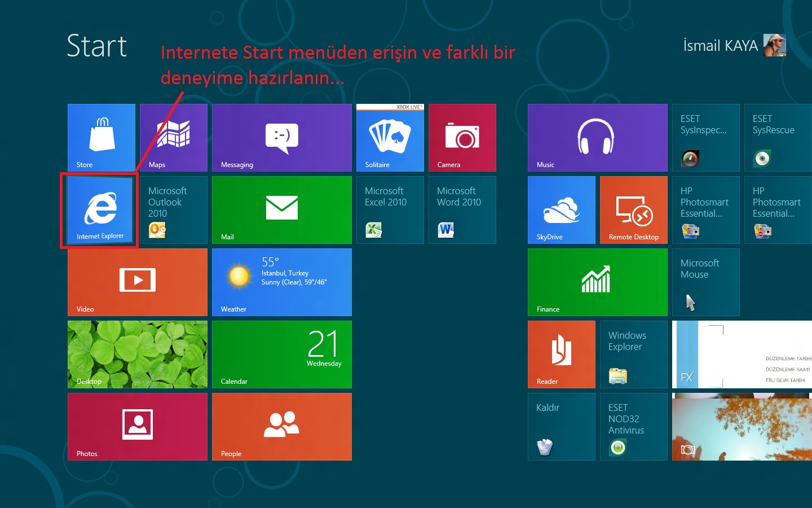The width and height of the screenshot is (812, 508).
Task: Open Microsoft Outlook 2010 tile
Action: click(x=174, y=210)
